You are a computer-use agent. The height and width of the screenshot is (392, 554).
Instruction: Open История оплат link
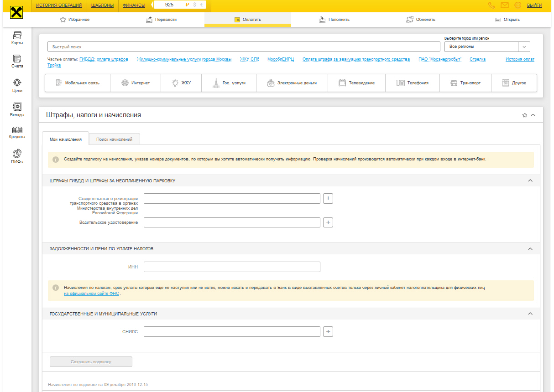[x=520, y=59]
